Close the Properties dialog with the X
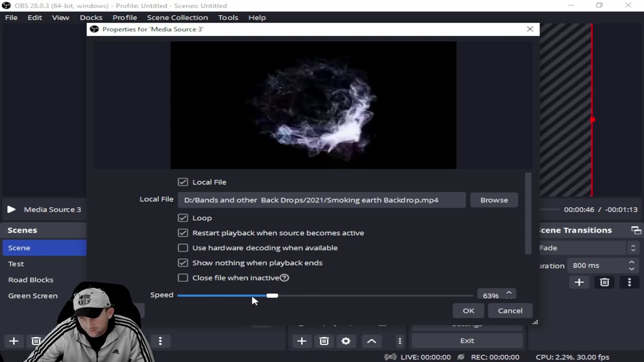 tap(530, 29)
